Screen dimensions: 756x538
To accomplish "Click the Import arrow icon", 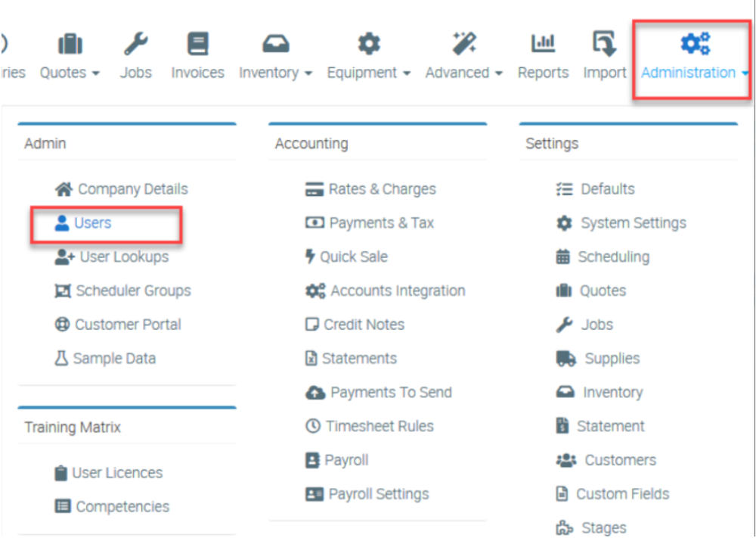I will point(604,44).
